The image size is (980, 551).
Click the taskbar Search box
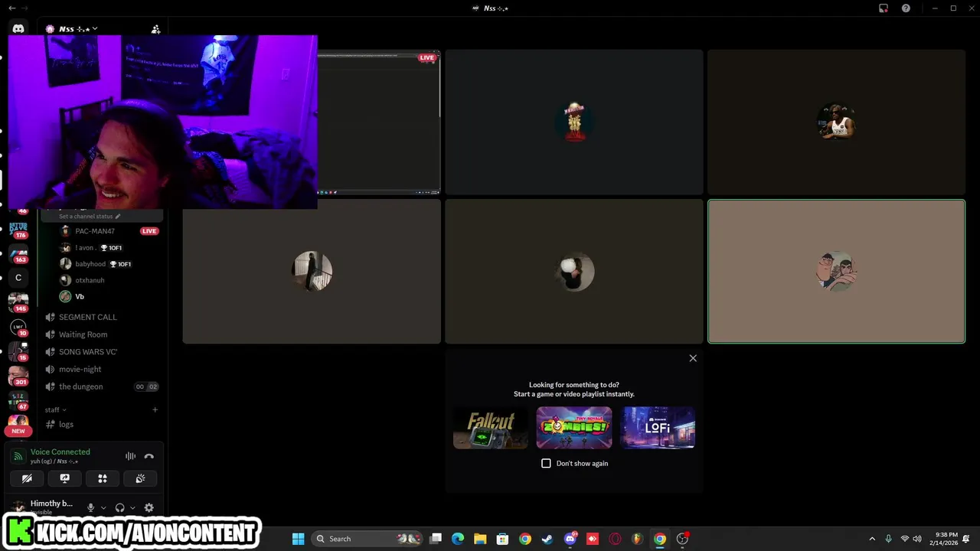point(368,539)
